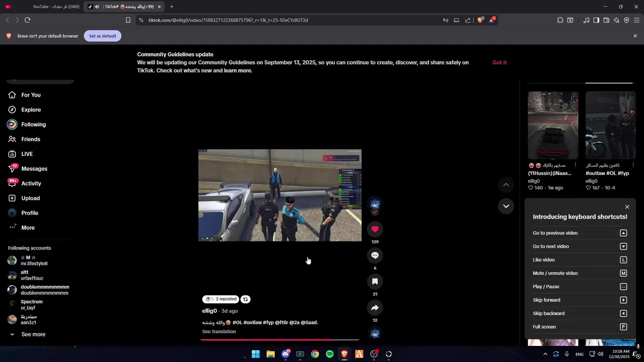The height and width of the screenshot is (362, 644).
Task: Go to previous video with up arrow
Action: click(506, 185)
